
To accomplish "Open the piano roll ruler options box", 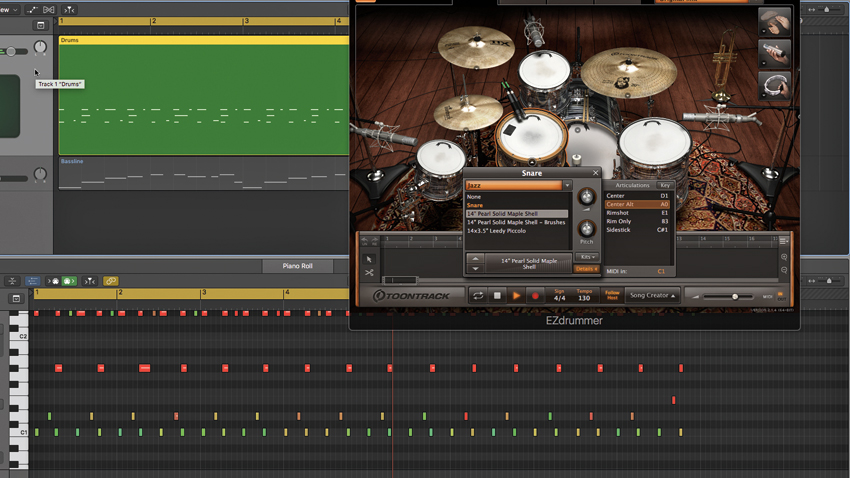I will tap(16, 299).
